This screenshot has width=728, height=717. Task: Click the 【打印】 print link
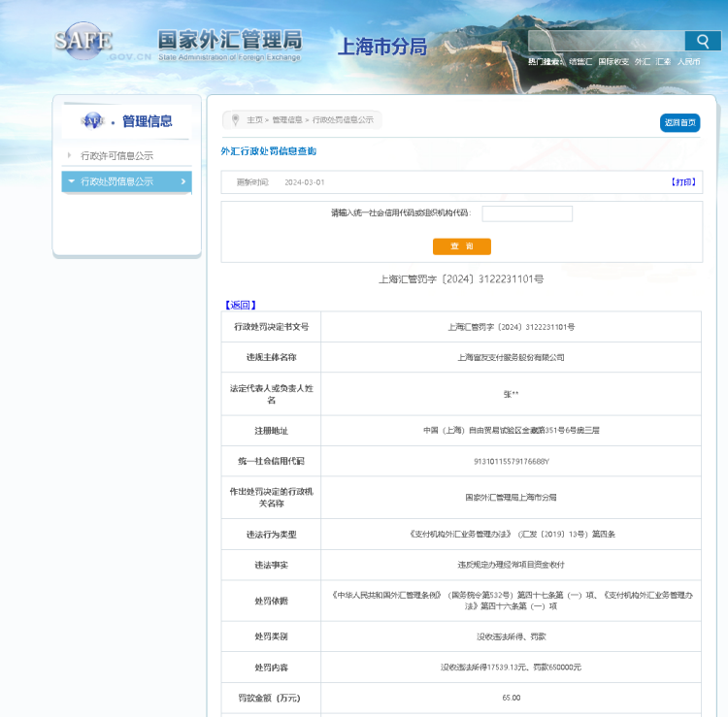(x=683, y=182)
